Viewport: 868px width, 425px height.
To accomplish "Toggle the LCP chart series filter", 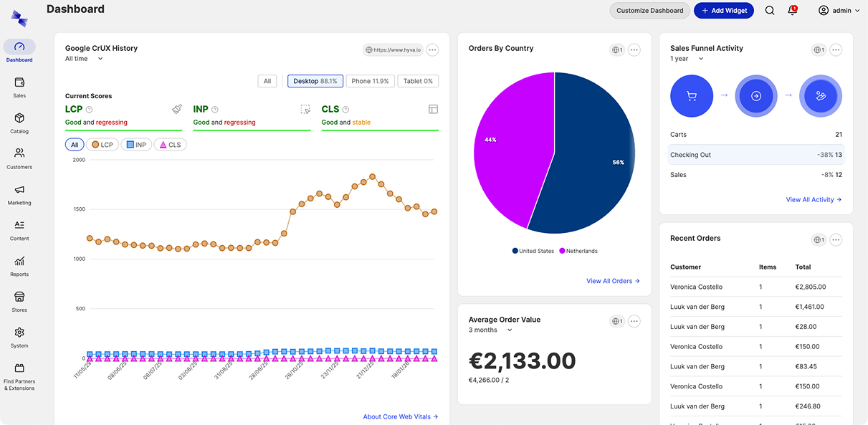I will (102, 145).
